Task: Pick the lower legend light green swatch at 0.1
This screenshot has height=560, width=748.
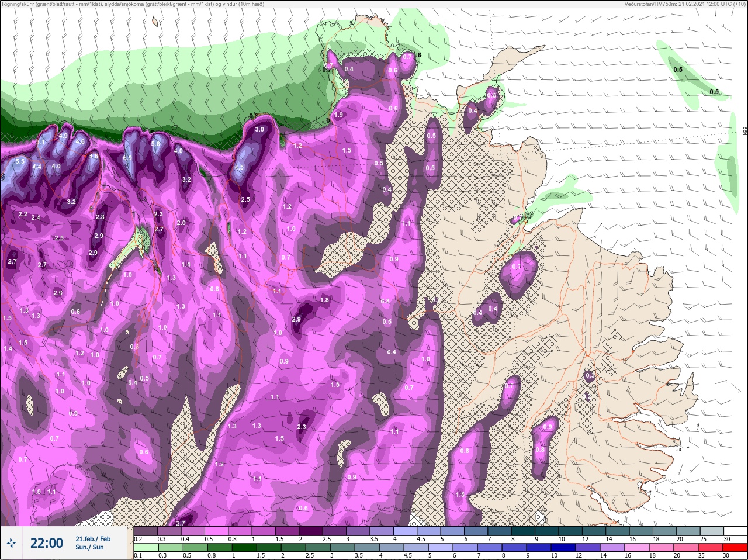Action: [x=146, y=548]
